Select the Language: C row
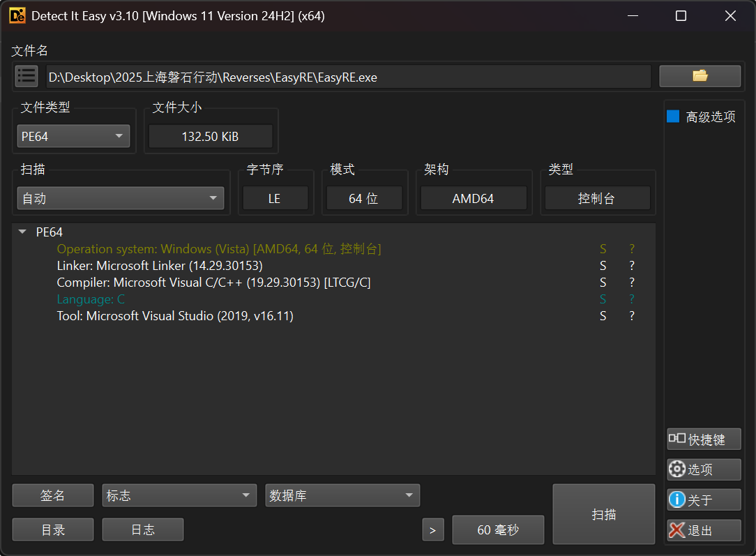 333,299
